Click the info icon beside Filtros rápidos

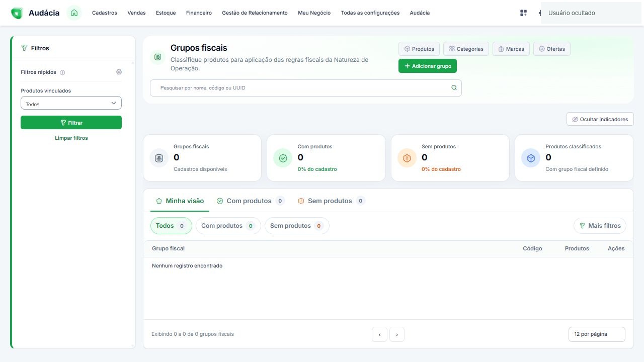tap(62, 72)
